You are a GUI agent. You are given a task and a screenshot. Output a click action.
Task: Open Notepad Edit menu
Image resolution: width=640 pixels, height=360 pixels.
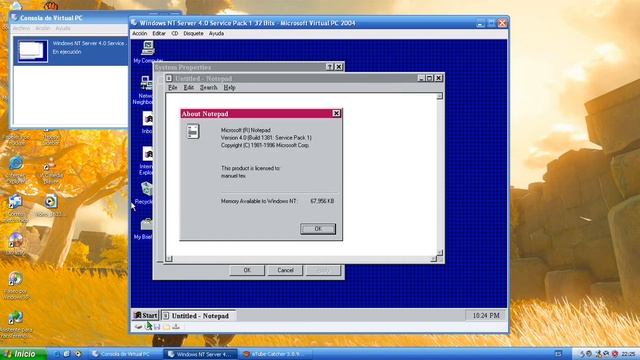[188, 88]
